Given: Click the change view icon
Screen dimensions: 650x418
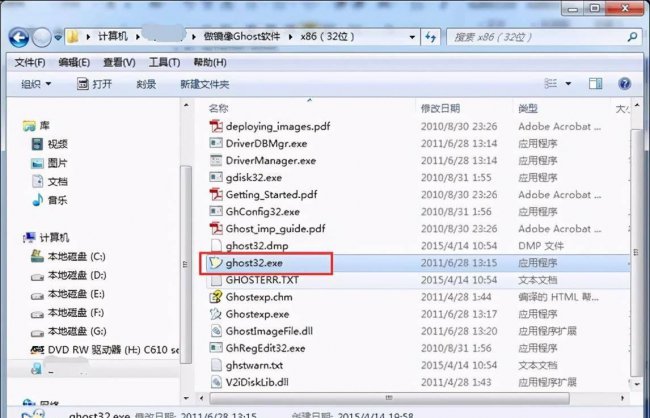Looking at the screenshot, I should click(x=551, y=83).
